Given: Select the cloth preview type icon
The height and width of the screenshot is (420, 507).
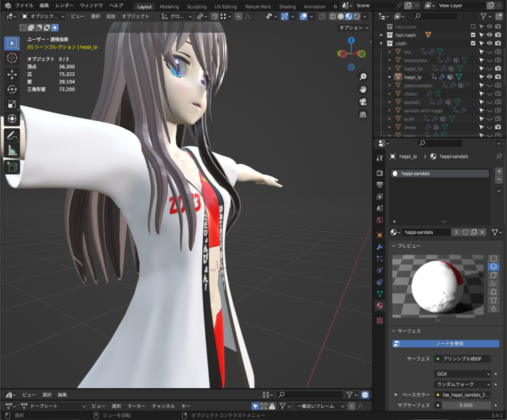Looking at the screenshot, I should tap(494, 300).
